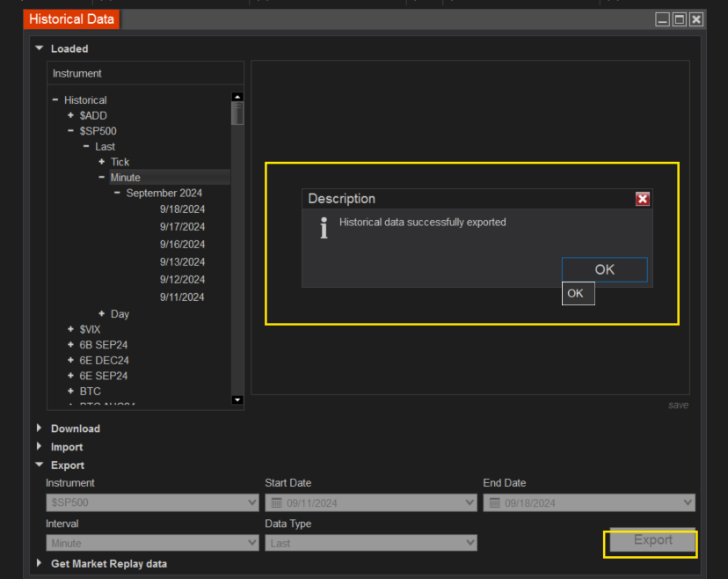Click the End Date calendar icon

495,502
